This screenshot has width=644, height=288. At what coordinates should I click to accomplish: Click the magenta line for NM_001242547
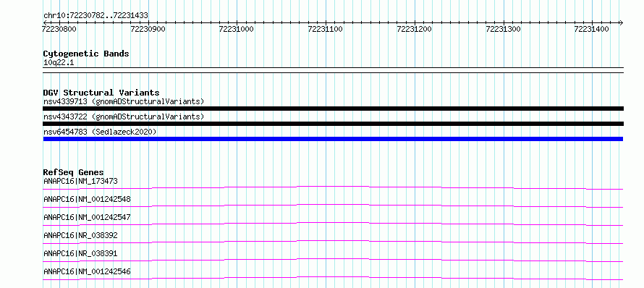point(333,224)
